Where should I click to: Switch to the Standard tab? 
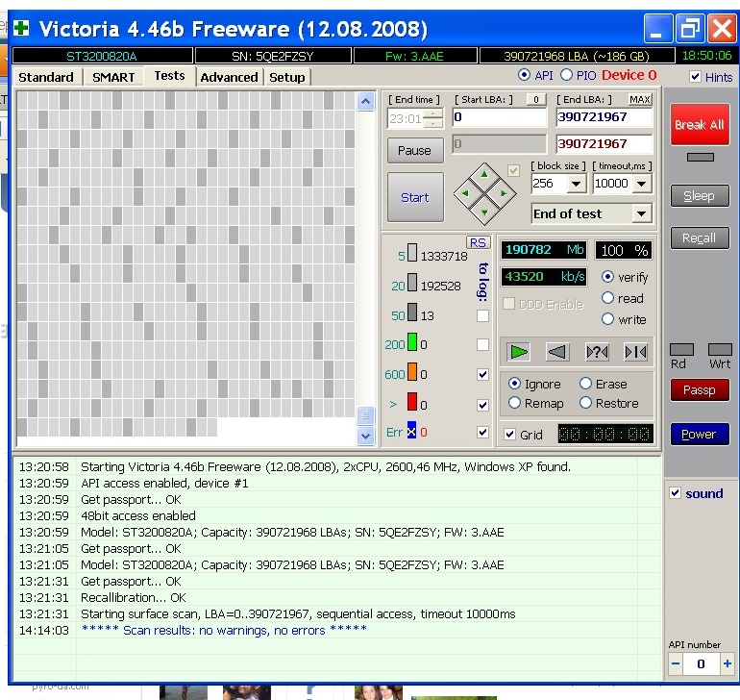click(46, 77)
